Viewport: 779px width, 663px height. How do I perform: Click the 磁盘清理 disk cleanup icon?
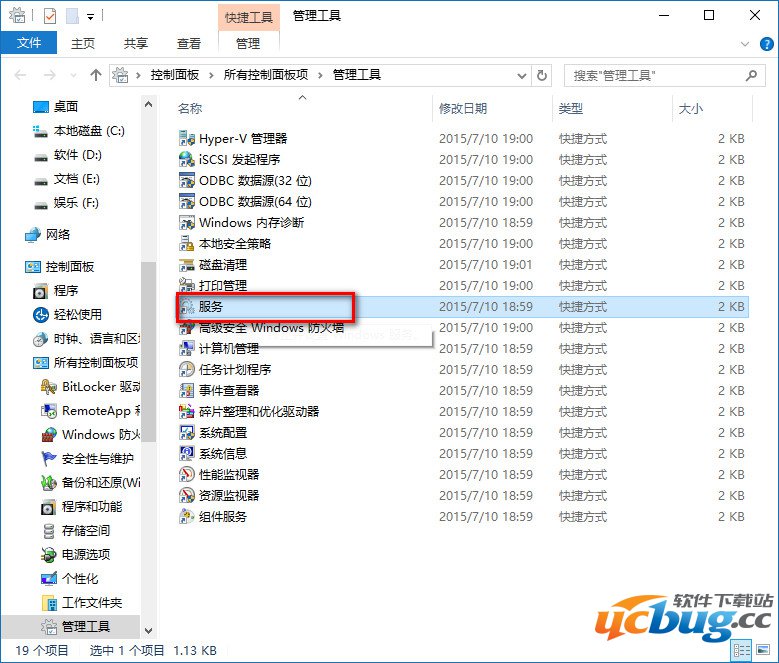pyautogui.click(x=186, y=265)
